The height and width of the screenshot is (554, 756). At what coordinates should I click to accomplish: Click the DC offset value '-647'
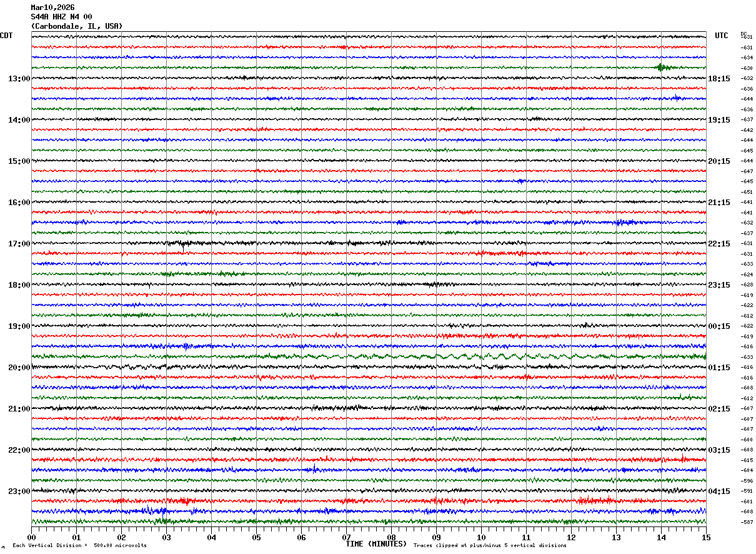click(747, 171)
